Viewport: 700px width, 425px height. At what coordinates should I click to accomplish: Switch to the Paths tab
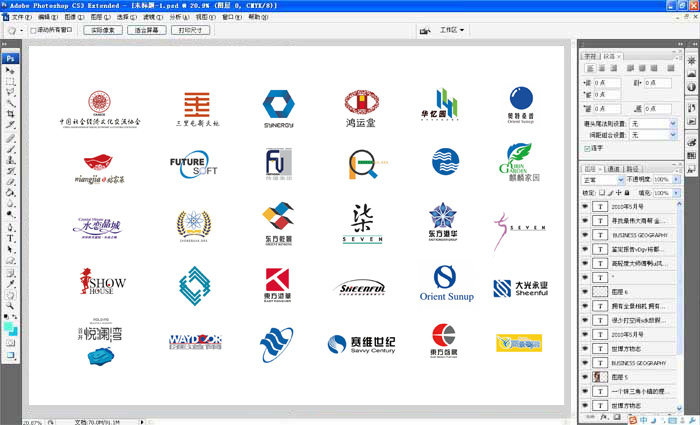point(632,169)
